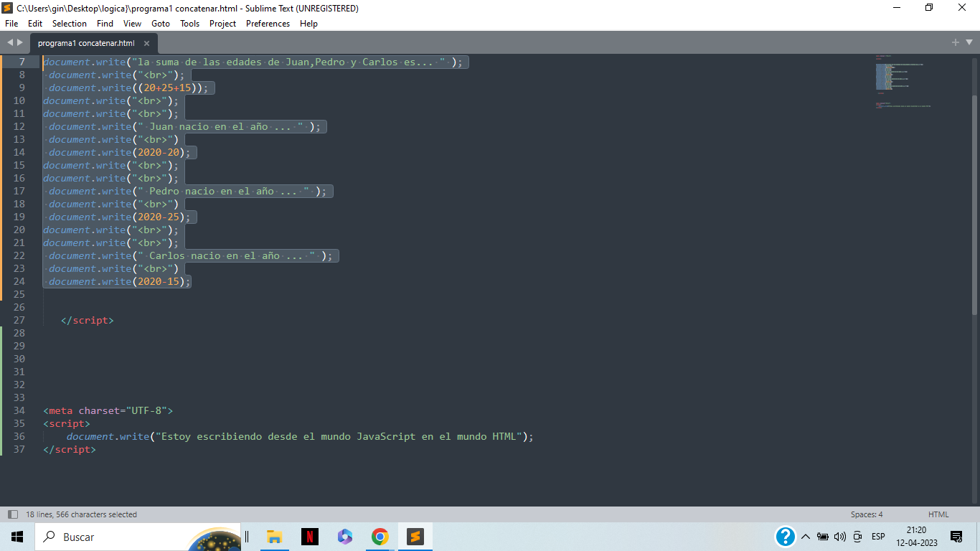Minimize the Sublime Text window
Image resolution: width=980 pixels, height=551 pixels.
pyautogui.click(x=897, y=8)
